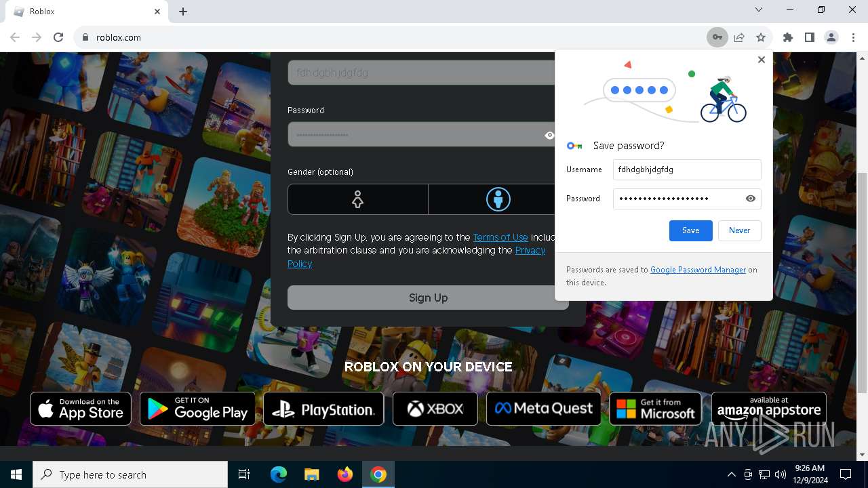Click Never to decline saving password
Viewport: 868px width, 488px height.
739,230
